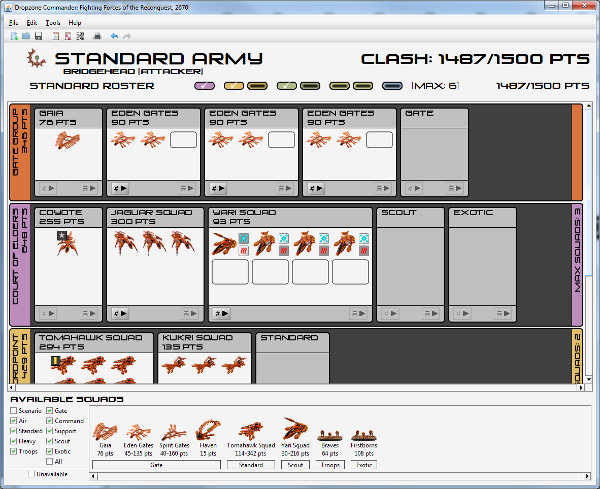
Task: Open an army file via the folder icon
Action: (x=26, y=36)
